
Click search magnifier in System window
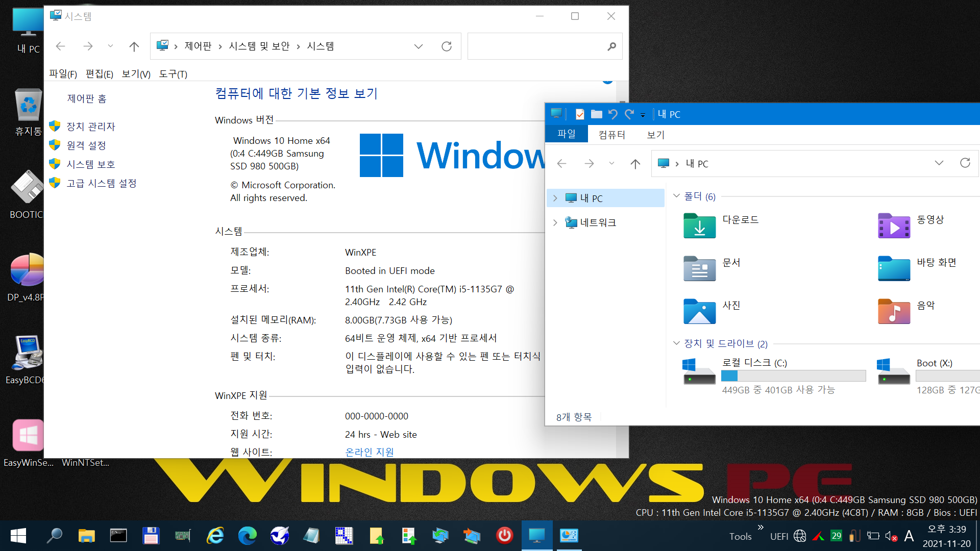pos(611,46)
